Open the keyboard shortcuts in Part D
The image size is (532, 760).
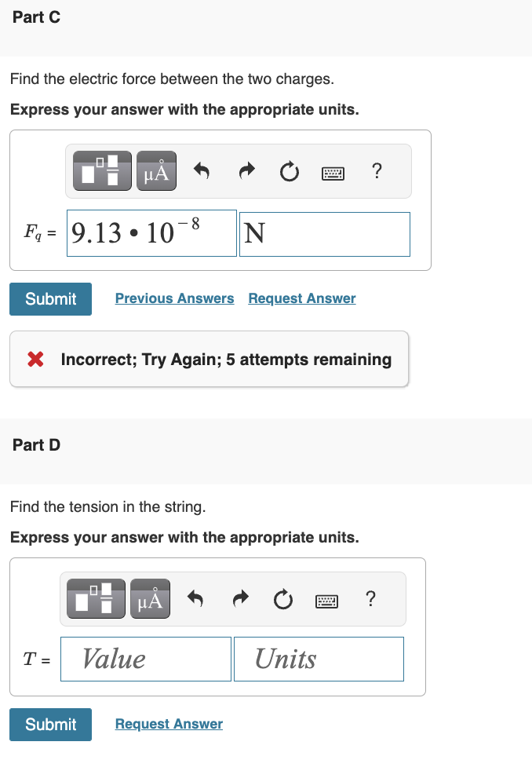(326, 599)
